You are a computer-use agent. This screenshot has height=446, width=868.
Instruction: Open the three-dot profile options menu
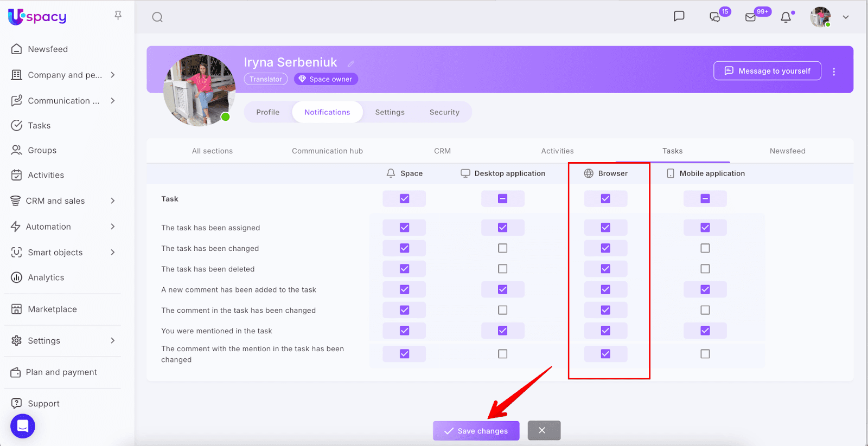click(x=834, y=71)
